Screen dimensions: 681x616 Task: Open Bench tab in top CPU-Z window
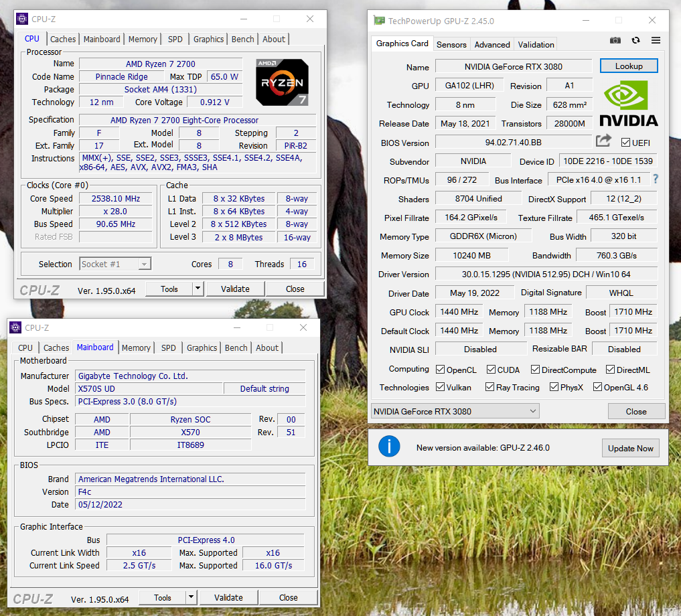[x=242, y=39]
